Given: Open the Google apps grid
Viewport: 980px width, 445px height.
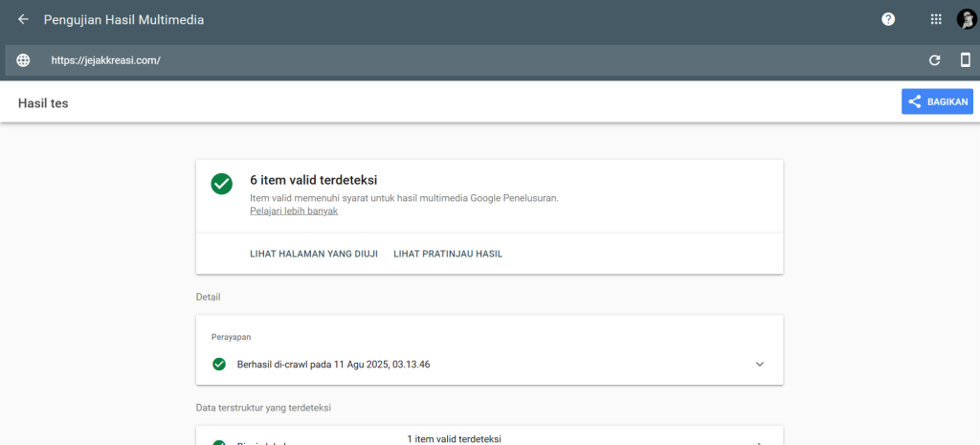Looking at the screenshot, I should (936, 19).
